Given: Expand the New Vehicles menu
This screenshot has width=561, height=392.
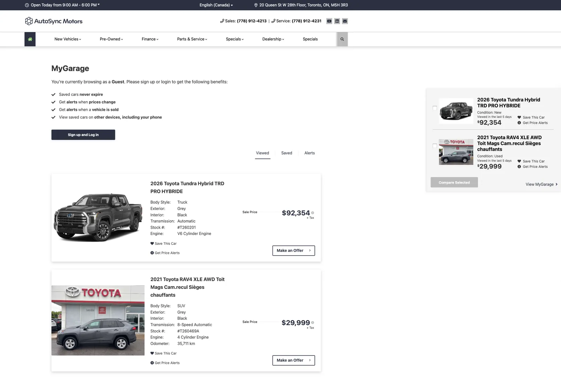Looking at the screenshot, I should 68,39.
